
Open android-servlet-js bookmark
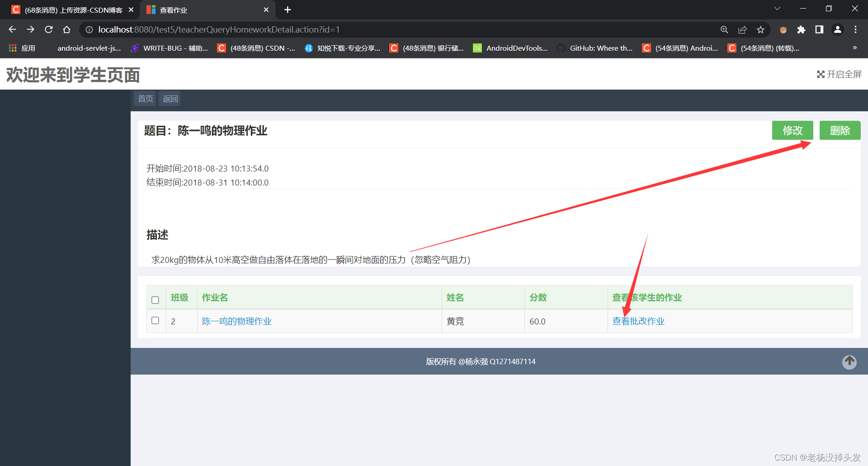pyautogui.click(x=84, y=48)
